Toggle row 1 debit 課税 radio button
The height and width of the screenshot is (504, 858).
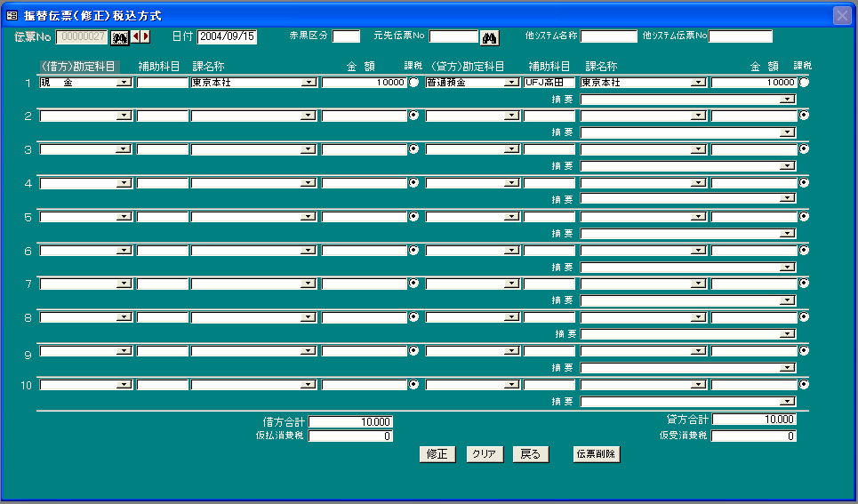tap(413, 82)
